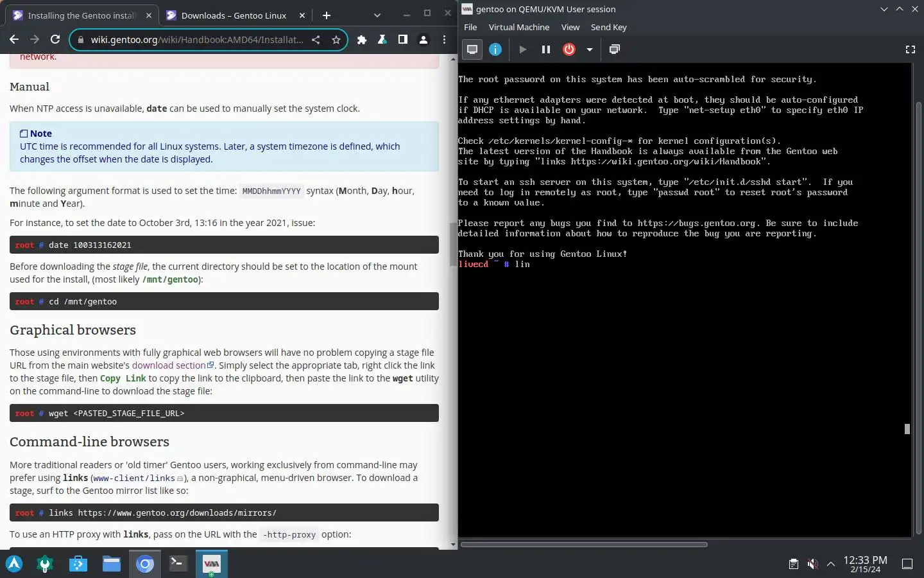
Task: Toggle the browser side panel icon
Action: coord(403,40)
